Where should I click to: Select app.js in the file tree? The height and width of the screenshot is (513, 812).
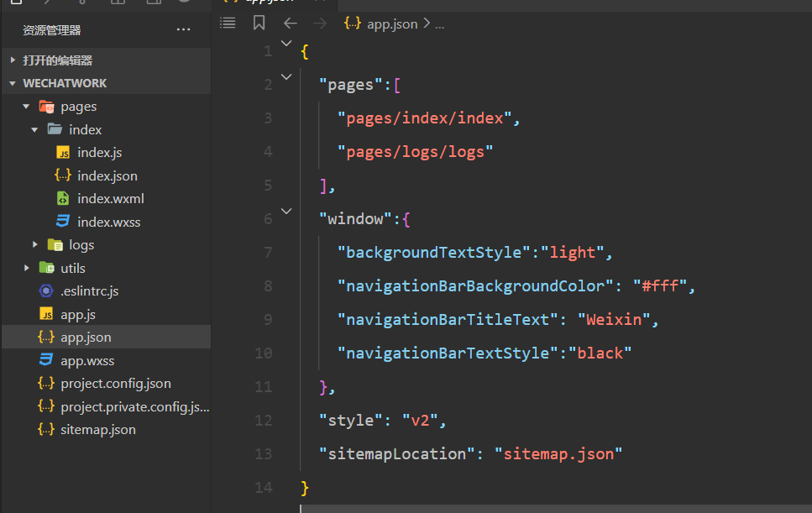point(78,314)
